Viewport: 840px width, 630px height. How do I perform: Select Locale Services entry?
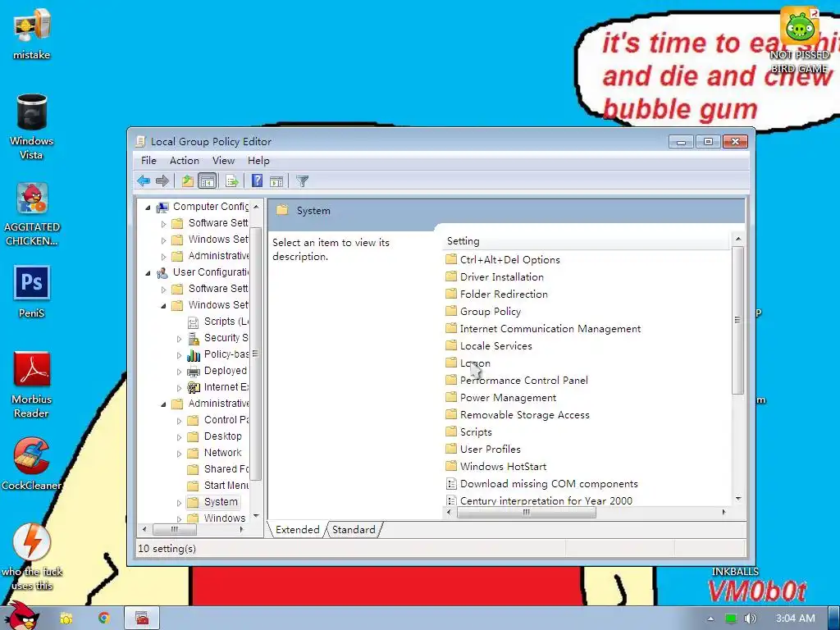[489, 345]
